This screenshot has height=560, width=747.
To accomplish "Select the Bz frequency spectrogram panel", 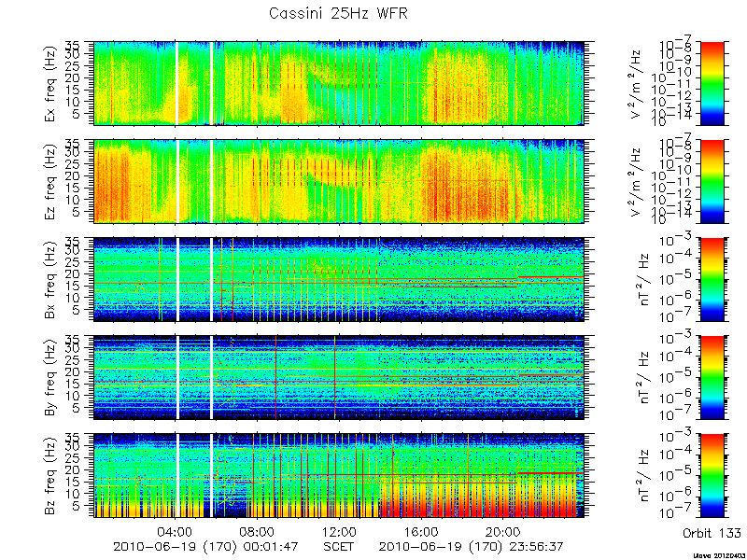I will 339,476.
